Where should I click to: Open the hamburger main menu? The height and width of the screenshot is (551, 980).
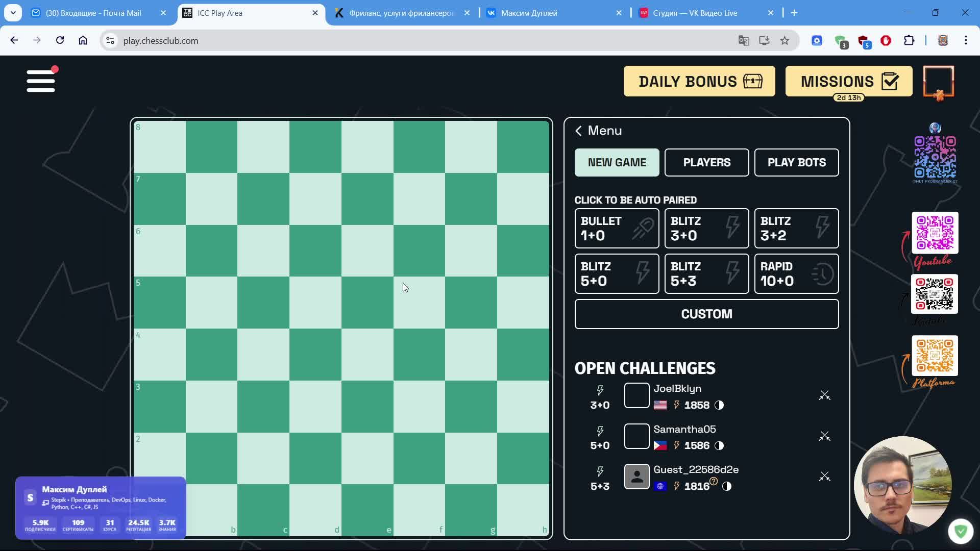point(41,81)
